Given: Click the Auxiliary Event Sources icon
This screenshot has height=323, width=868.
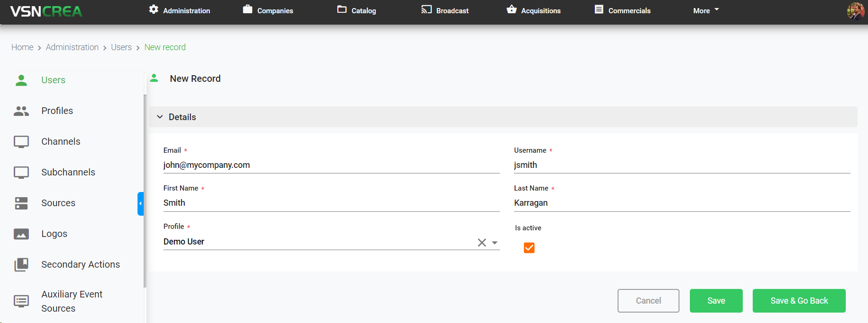Looking at the screenshot, I should 21,301.
